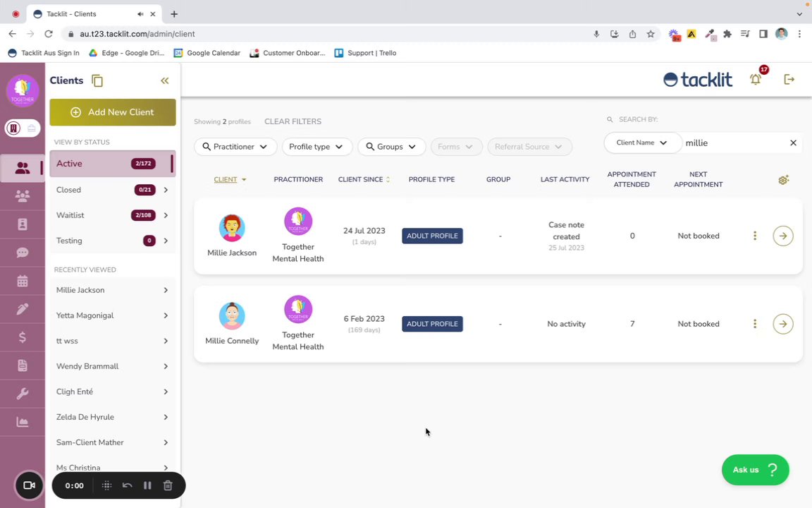The image size is (812, 508).
Task: Select the Waitlist status view
Action: tap(112, 215)
